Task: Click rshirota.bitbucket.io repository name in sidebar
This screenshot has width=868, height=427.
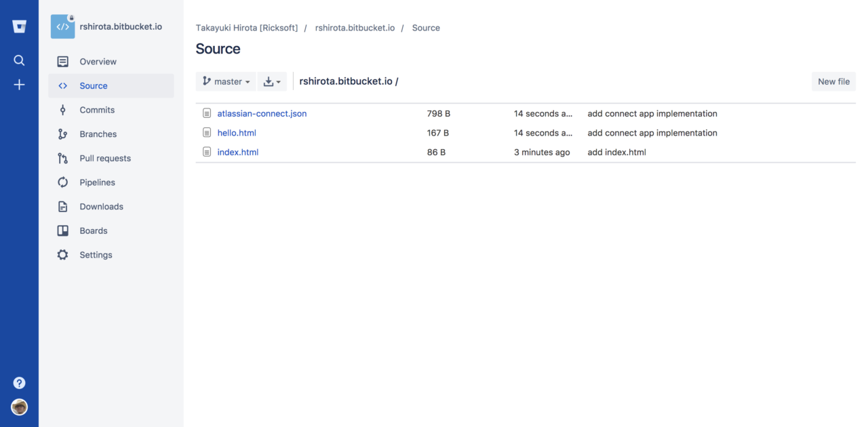Action: tap(121, 27)
